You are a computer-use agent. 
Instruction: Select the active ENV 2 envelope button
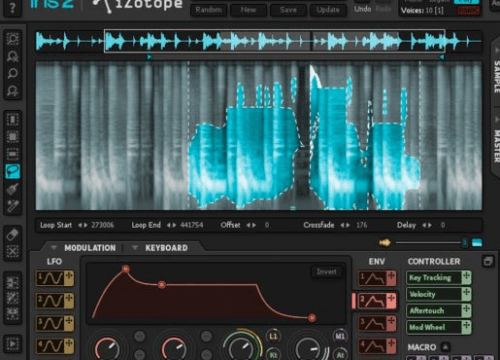373,301
